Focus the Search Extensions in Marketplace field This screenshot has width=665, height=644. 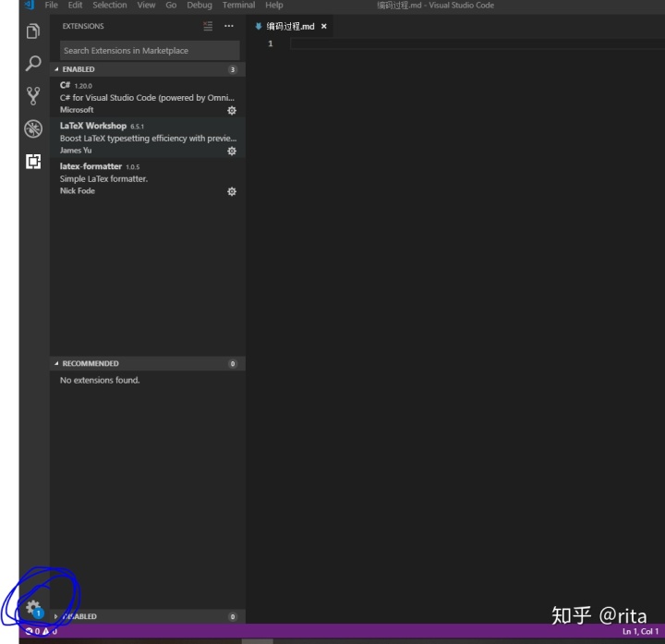[150, 51]
